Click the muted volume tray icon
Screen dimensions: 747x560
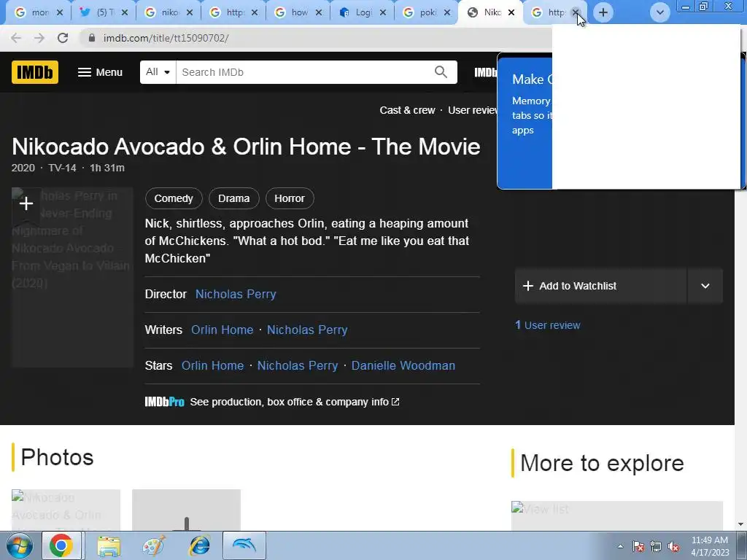click(673, 546)
